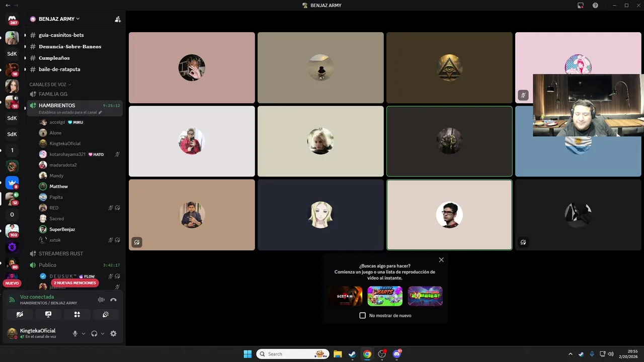Open the blue crown server icon

pos(12,183)
